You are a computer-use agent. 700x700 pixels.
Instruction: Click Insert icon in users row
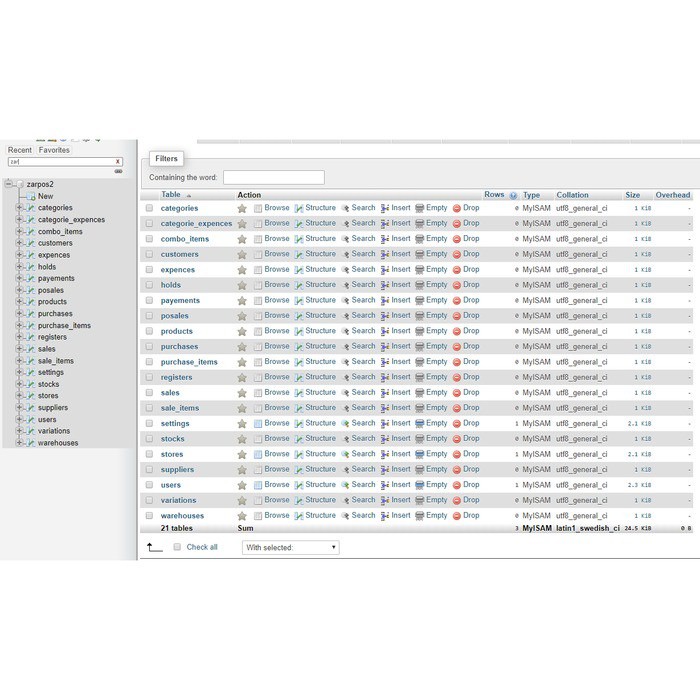[x=385, y=485]
